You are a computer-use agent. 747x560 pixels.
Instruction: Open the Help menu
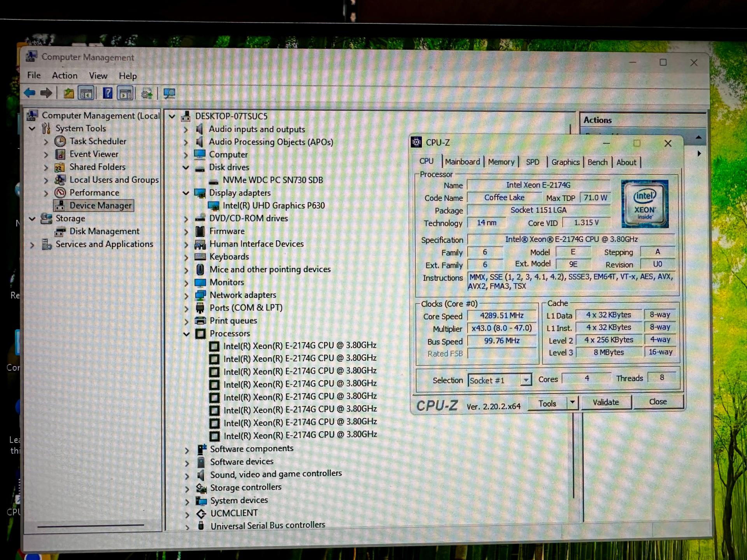coord(128,76)
